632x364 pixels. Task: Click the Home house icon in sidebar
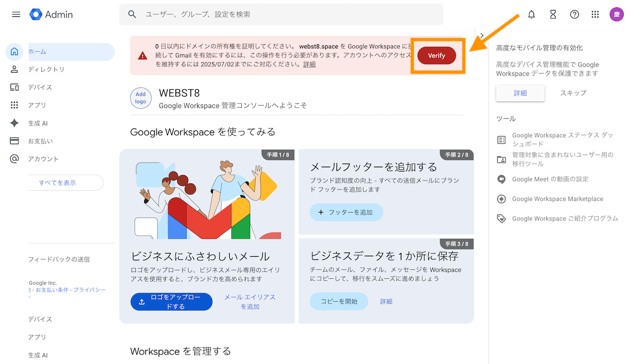point(14,52)
